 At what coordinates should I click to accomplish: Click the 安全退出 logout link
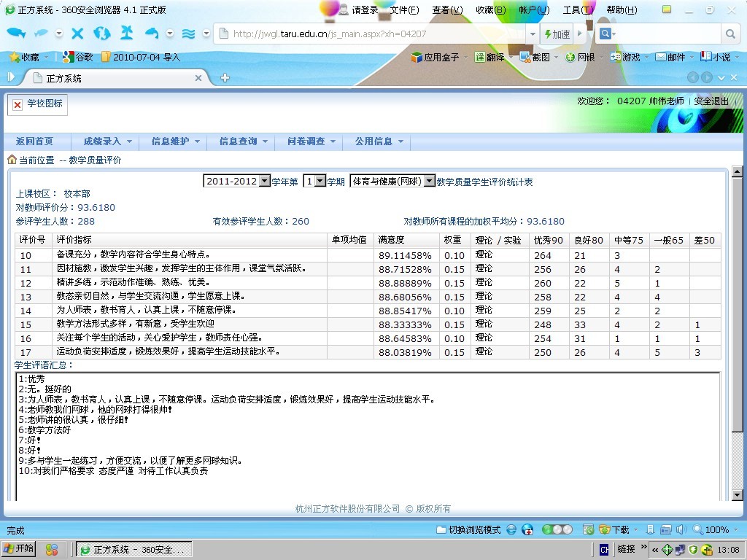711,101
